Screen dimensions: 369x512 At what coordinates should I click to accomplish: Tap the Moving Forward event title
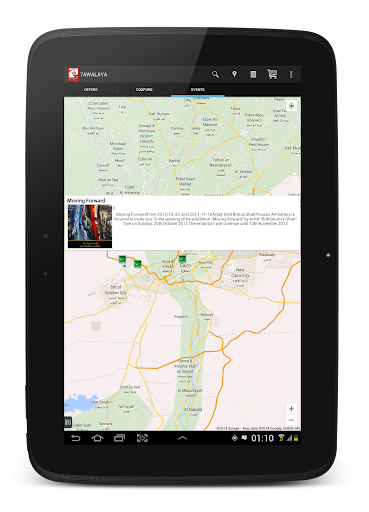[86, 200]
